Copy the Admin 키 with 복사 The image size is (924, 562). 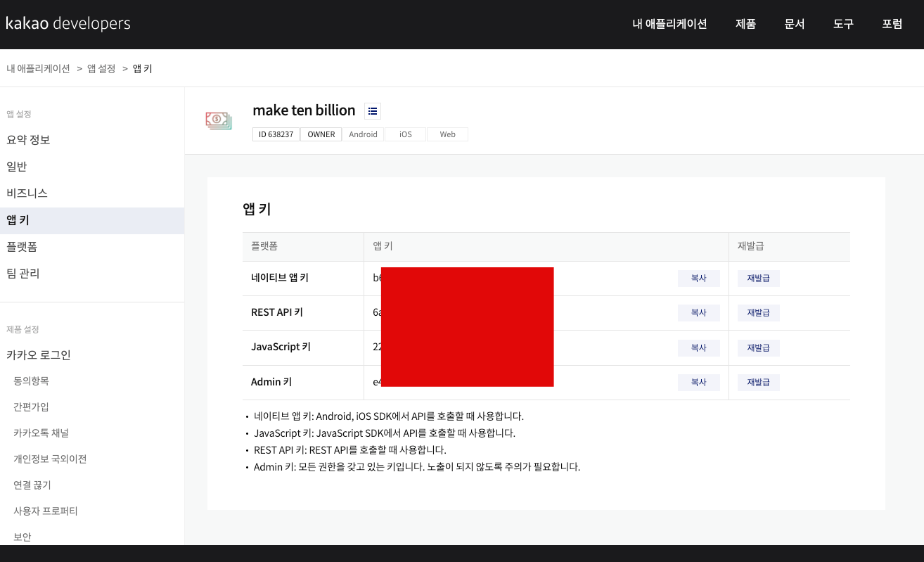[x=699, y=383]
